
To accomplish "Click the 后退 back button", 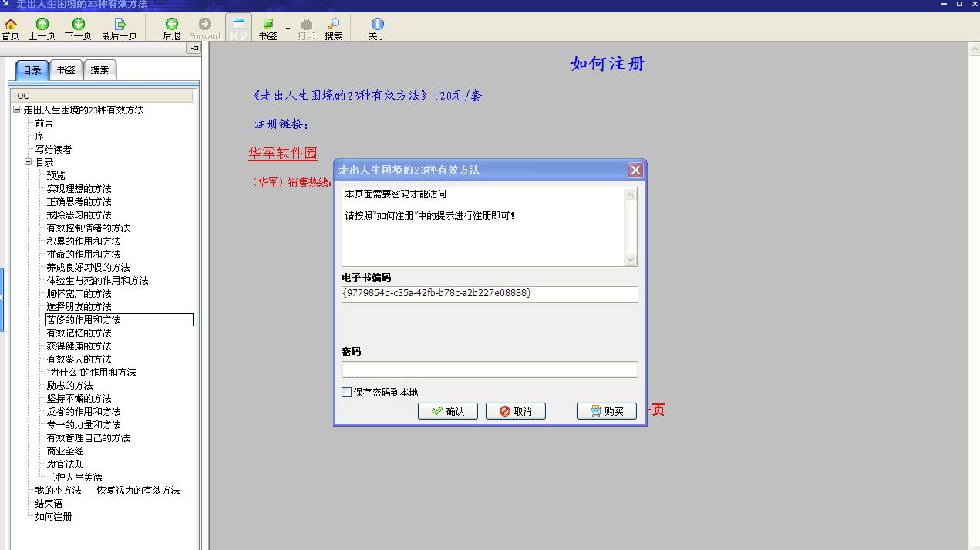I will click(171, 29).
